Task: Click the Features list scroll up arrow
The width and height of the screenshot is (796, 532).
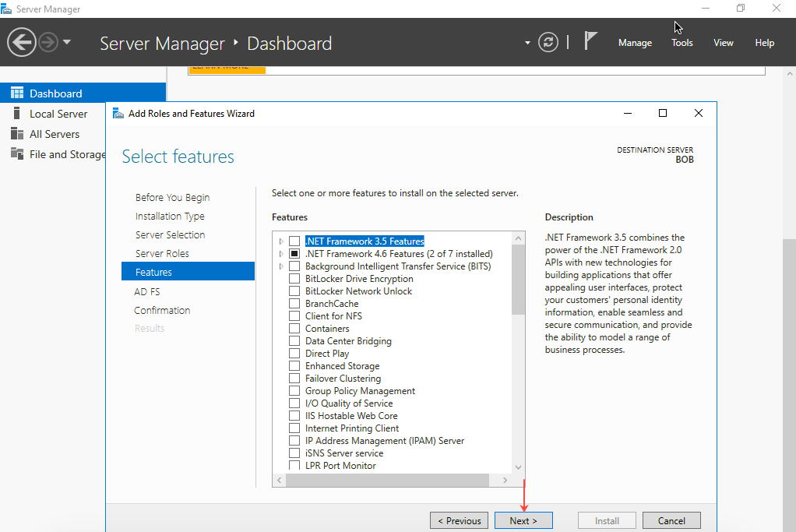Action: (x=518, y=238)
